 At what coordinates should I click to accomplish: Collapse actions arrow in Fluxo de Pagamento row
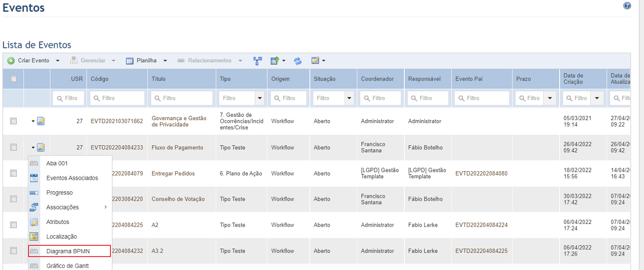pos(33,148)
